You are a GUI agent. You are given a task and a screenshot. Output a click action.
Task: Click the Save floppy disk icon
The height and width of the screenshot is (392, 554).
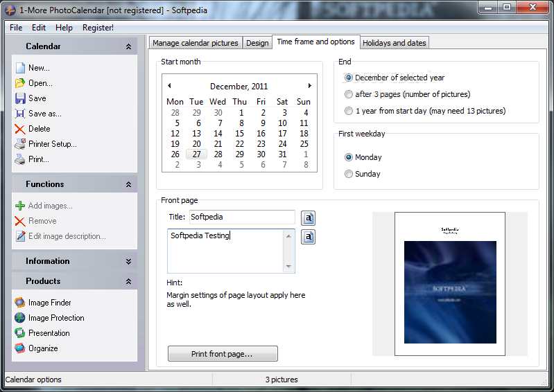(x=21, y=98)
